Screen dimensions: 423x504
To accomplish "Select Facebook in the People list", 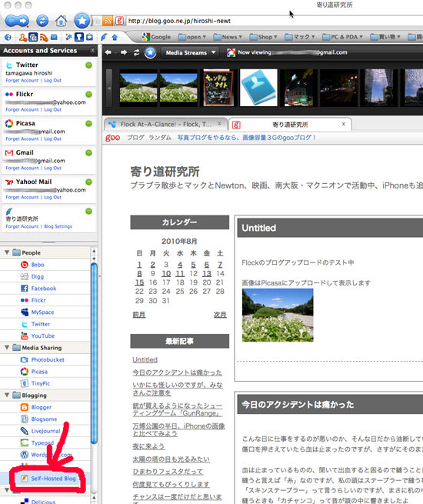I will point(44,289).
